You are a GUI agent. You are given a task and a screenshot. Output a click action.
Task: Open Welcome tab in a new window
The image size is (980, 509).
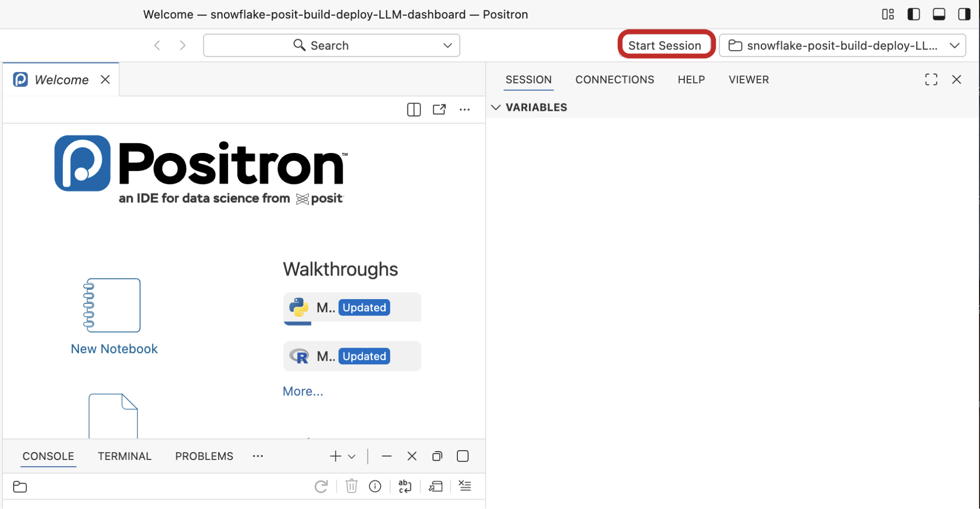pyautogui.click(x=439, y=109)
